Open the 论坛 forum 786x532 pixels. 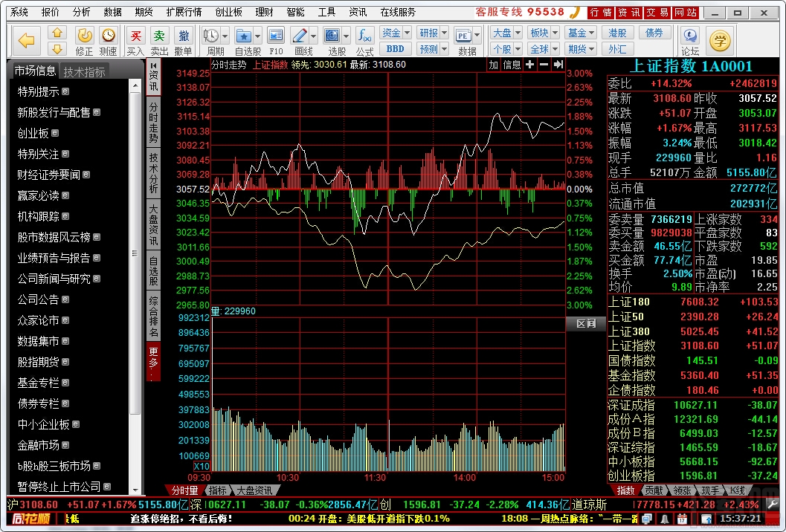690,41
